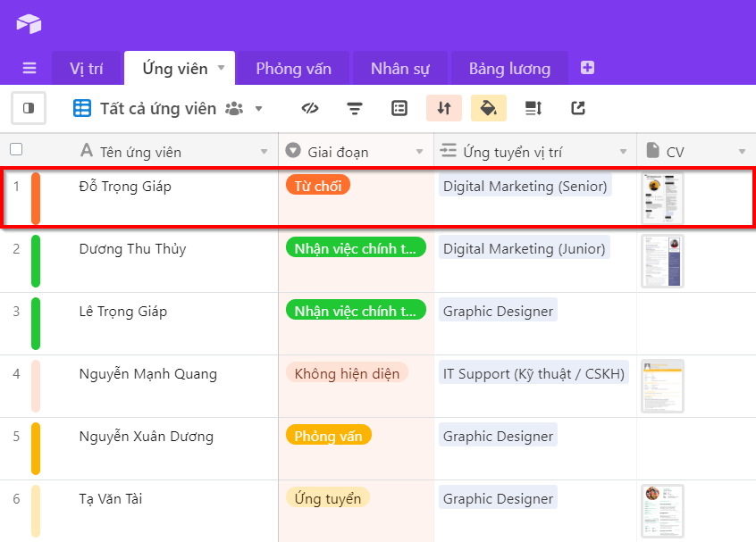Open Ứng tuyển vị trí column dropdown arrow
The image size is (756, 542).
click(x=623, y=152)
